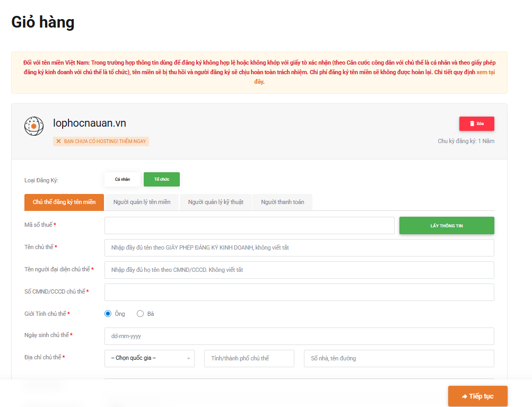Screen dimensions: 532x407
Task: Open the Người thanh toán tab
Action: (x=282, y=202)
